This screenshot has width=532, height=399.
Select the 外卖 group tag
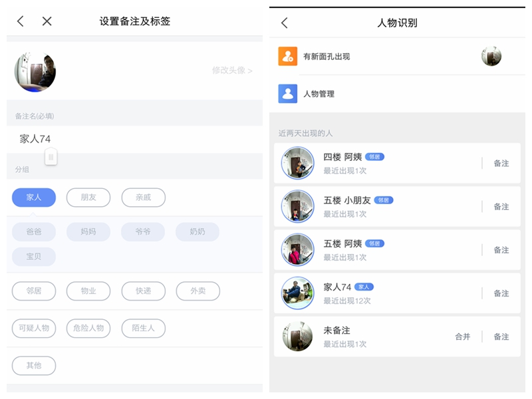(198, 291)
